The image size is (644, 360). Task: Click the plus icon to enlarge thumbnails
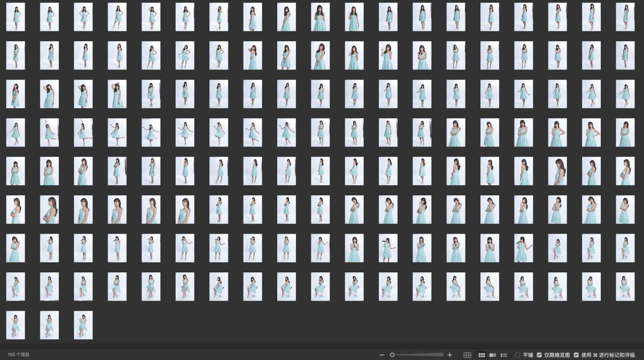click(450, 355)
